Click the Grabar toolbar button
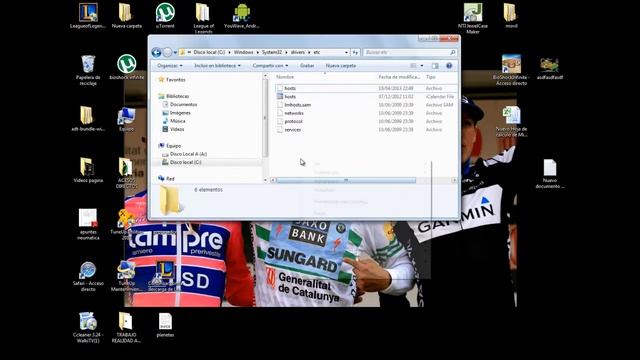640x360 pixels. pyautogui.click(x=307, y=66)
